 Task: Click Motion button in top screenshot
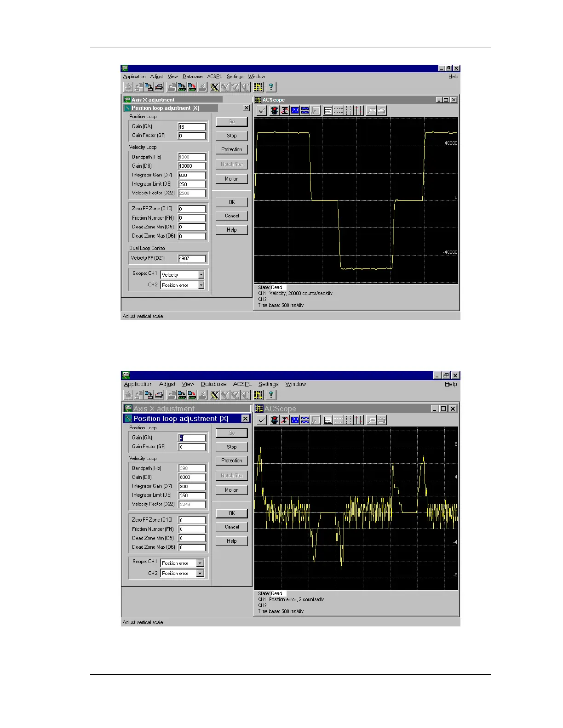tap(232, 179)
